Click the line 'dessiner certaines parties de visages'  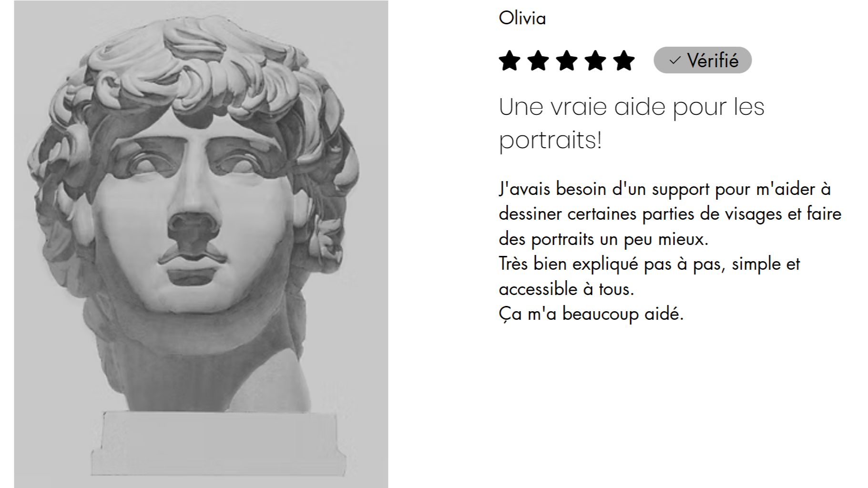670,214
